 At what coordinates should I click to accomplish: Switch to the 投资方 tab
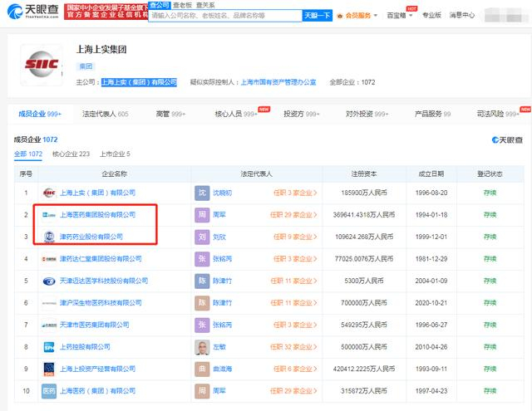[x=302, y=115]
